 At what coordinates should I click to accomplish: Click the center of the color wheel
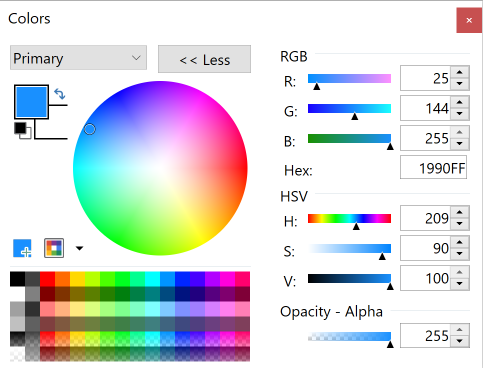click(160, 168)
